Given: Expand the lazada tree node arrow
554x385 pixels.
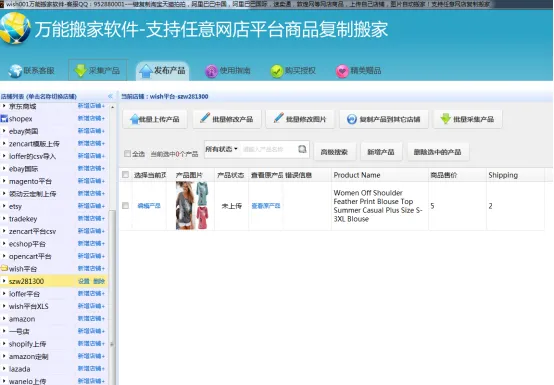Looking at the screenshot, I should click(4, 369).
